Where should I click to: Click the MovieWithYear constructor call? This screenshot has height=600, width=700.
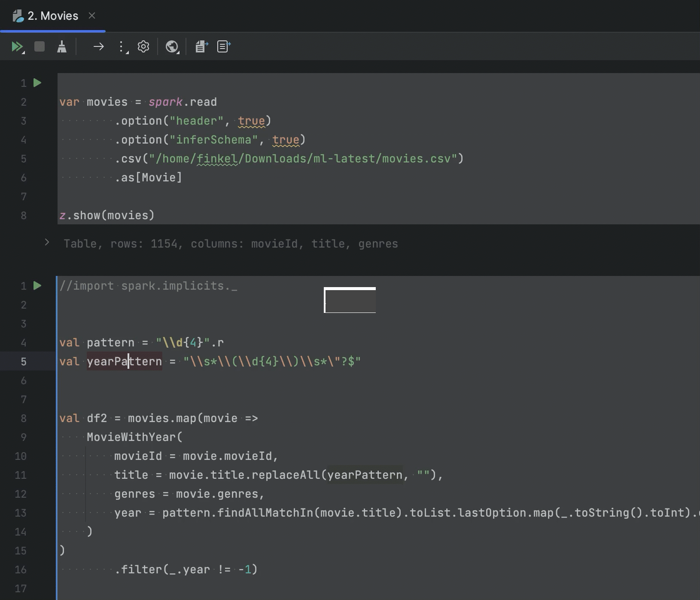click(x=131, y=437)
